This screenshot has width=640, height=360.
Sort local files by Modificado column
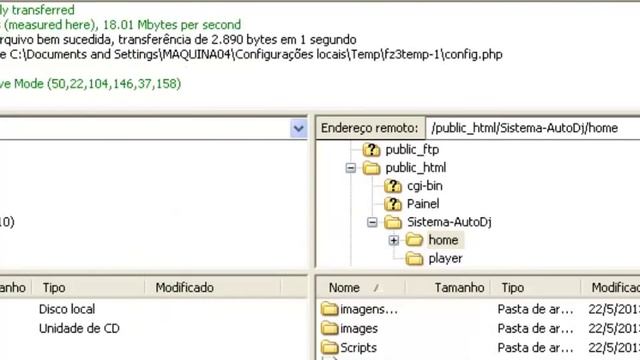(x=212, y=288)
